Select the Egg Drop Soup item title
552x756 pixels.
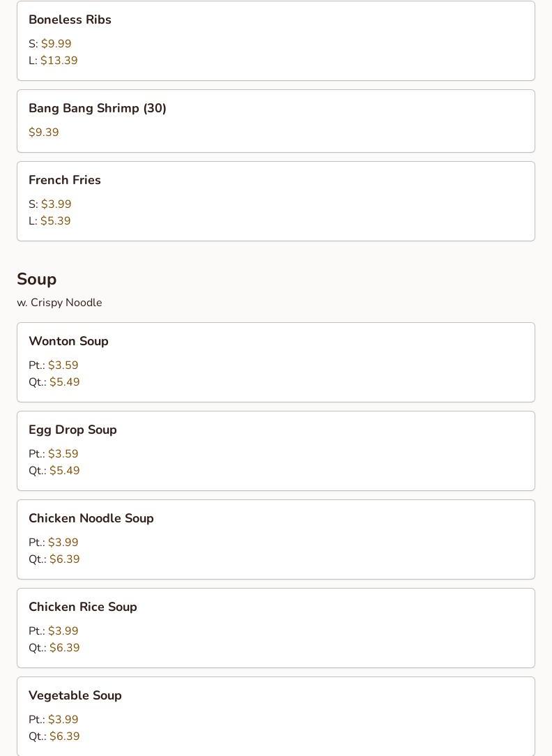[x=72, y=430]
